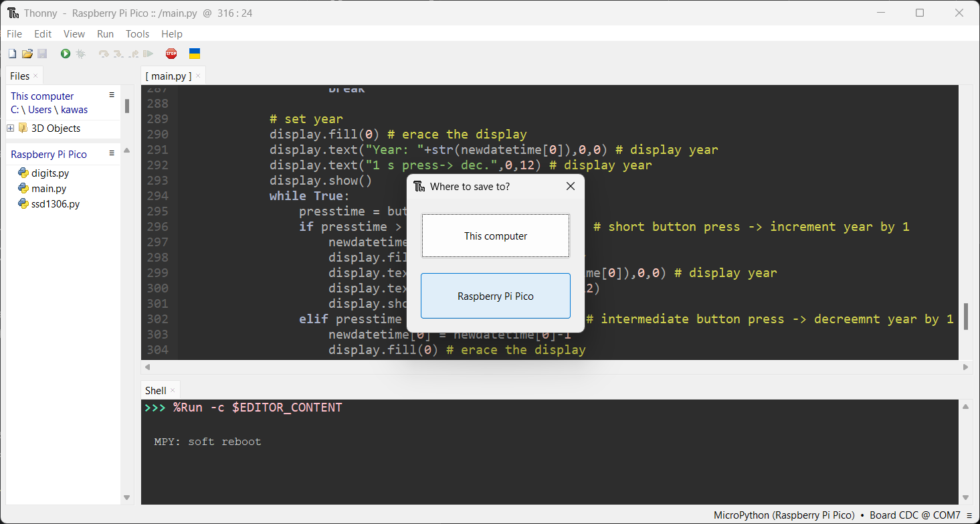Click the shell scrollbar down arrow

[966, 497]
